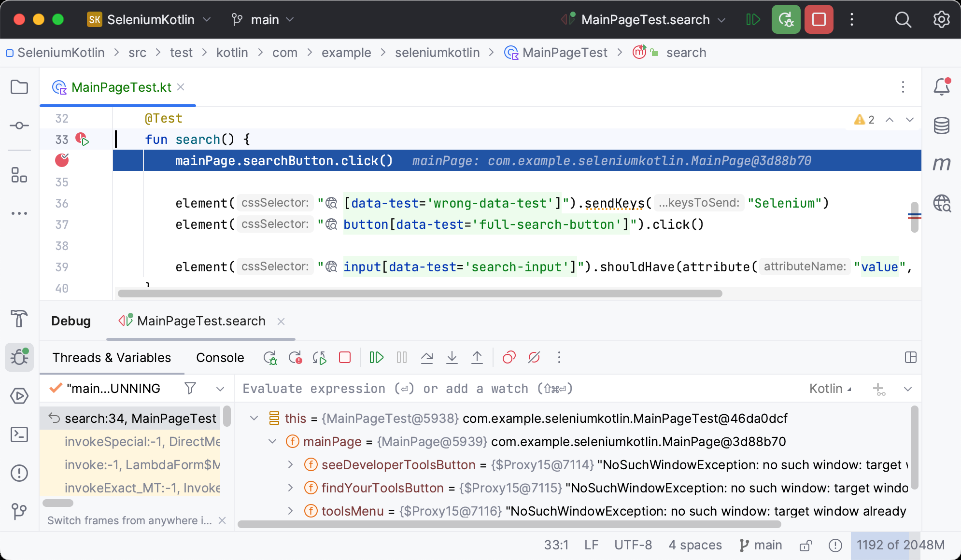Screen dimensions: 961x560
Task: Open the main branch dropdown
Action: (x=263, y=19)
